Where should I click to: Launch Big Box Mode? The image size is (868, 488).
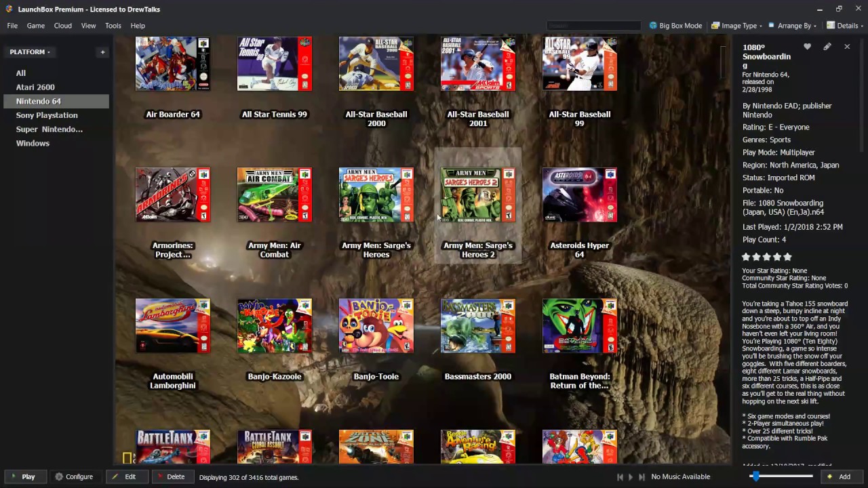tap(675, 26)
